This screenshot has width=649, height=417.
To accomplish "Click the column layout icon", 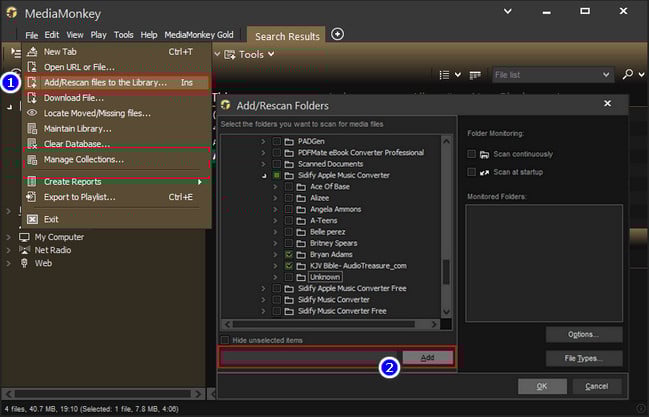I will point(475,75).
